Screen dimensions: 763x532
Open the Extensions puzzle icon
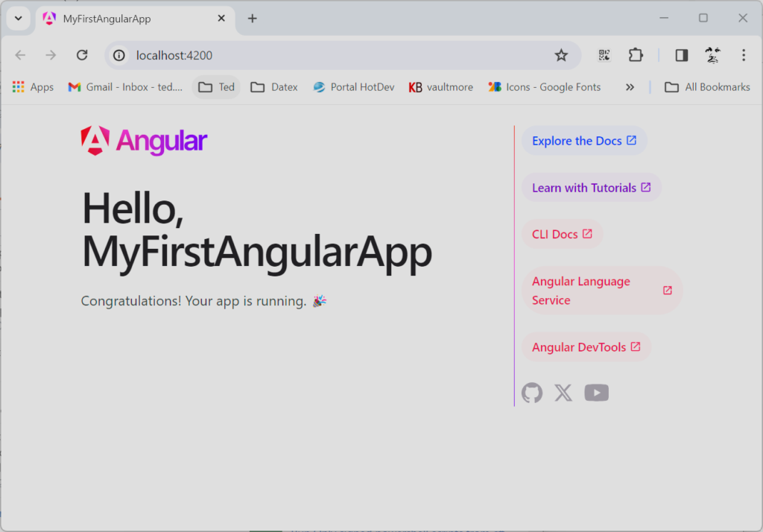(x=635, y=55)
